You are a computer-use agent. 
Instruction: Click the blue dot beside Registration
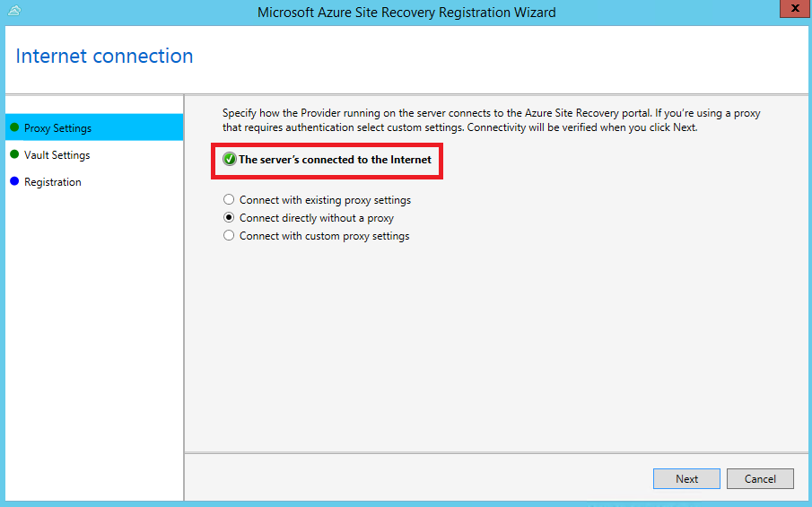click(x=14, y=181)
